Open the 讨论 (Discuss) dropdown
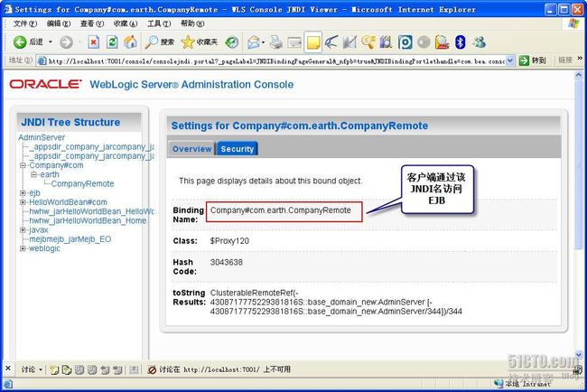 (x=32, y=370)
